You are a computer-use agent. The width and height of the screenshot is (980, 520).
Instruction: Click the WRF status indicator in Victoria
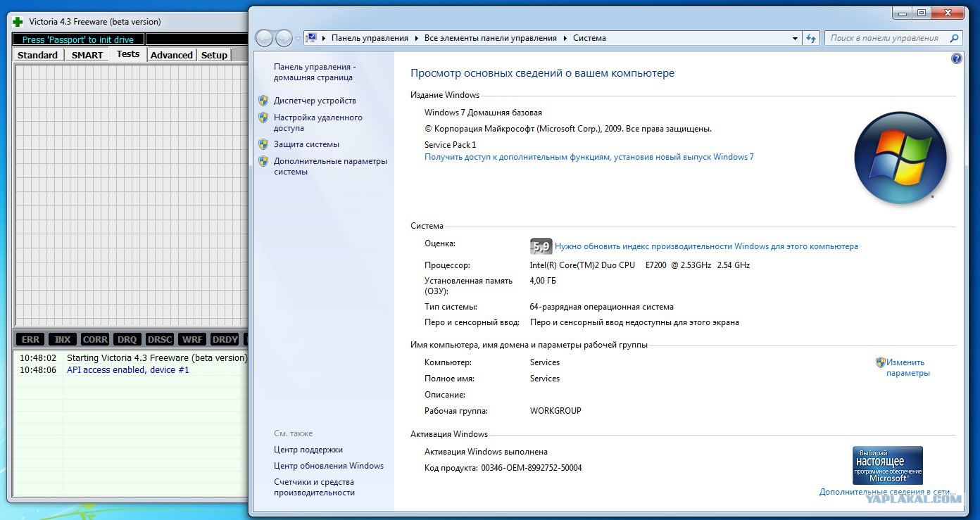[x=192, y=339]
